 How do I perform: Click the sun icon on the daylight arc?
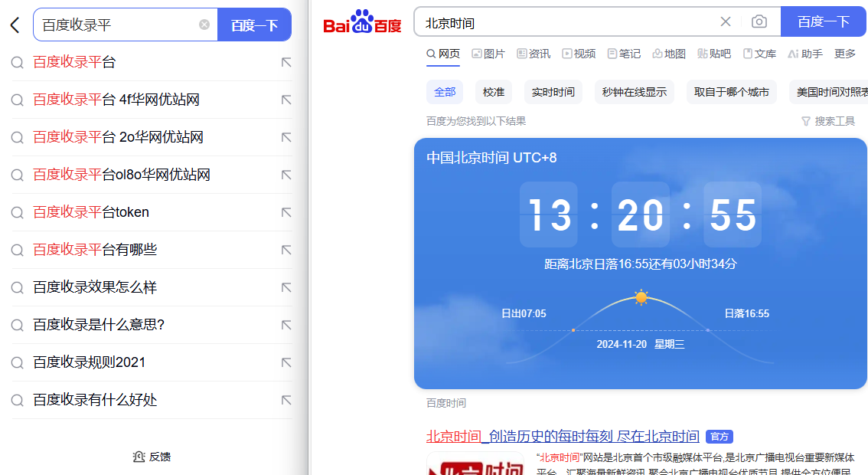point(641,297)
